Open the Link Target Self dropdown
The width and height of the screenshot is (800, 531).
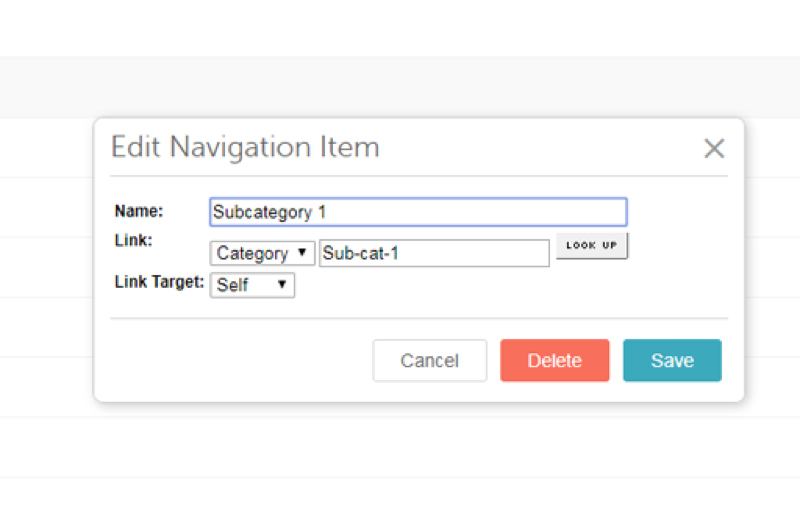tap(252, 285)
